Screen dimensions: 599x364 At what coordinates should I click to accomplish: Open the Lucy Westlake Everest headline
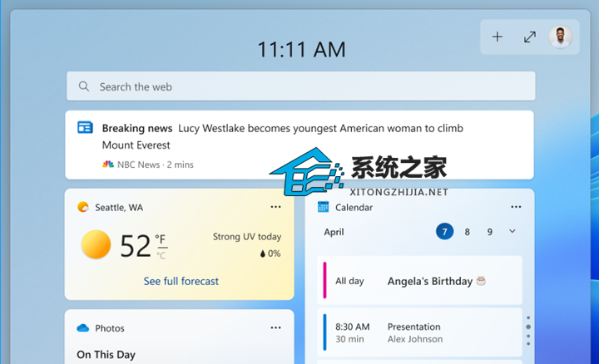click(283, 136)
